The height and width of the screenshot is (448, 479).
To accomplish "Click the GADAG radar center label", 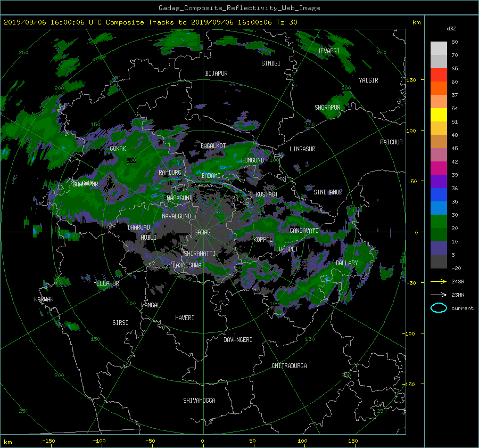I will click(202, 232).
